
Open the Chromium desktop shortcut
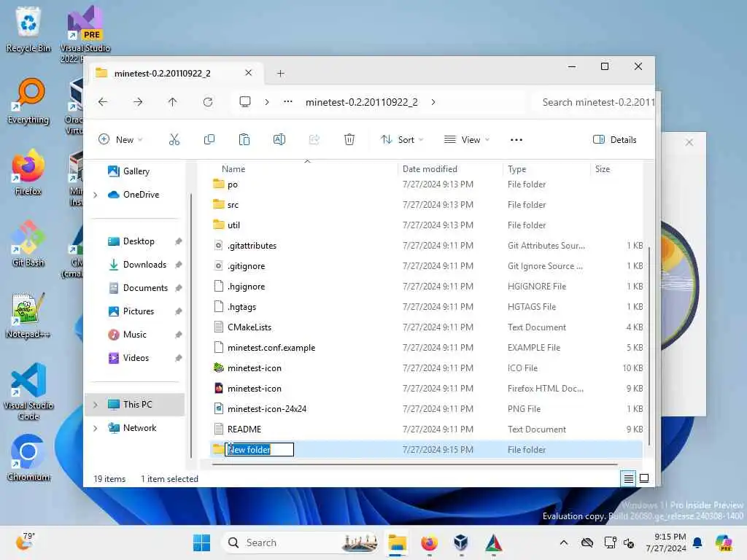(28, 458)
